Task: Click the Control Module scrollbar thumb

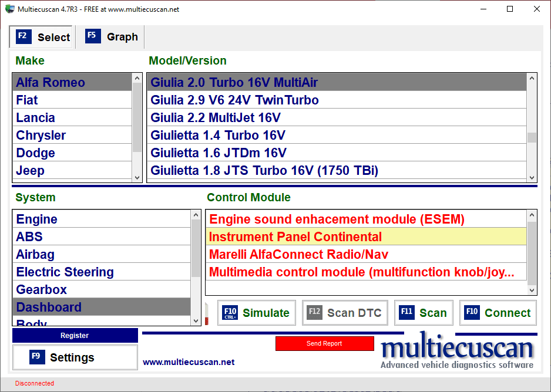Action: point(532,253)
